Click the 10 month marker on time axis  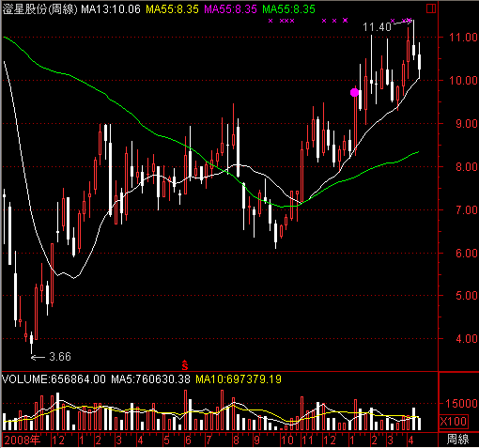pos(287,440)
